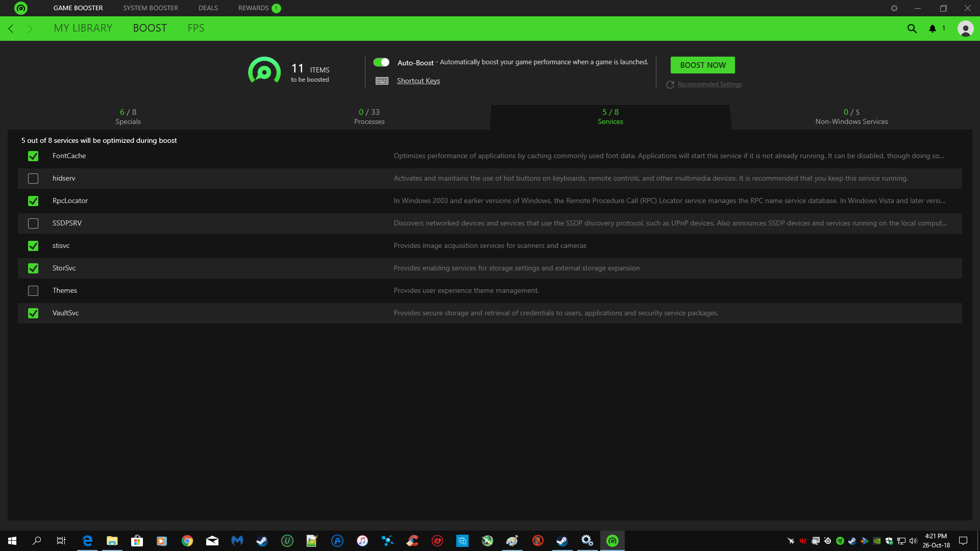This screenshot has height=551, width=980.
Task: Uncheck the FontCache service checkbox
Action: pyautogui.click(x=33, y=156)
